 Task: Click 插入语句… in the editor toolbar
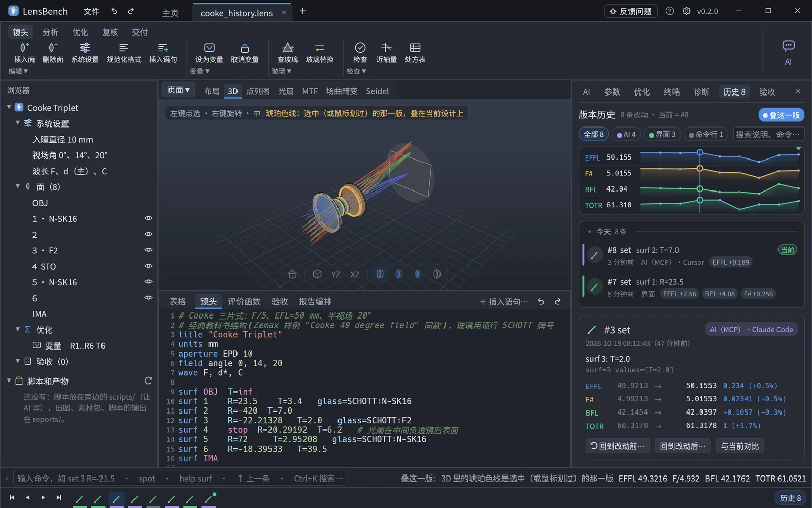(x=504, y=302)
